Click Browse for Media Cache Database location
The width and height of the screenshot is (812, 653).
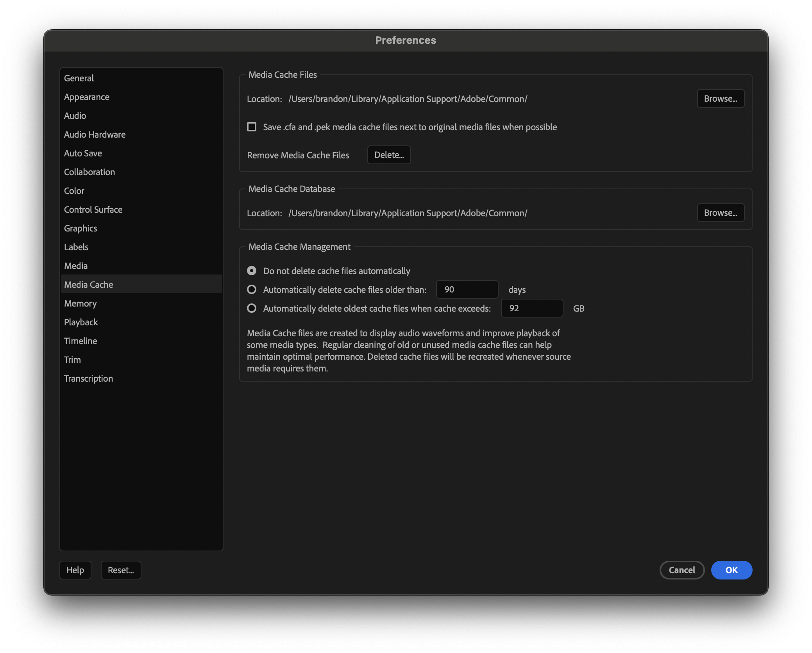(720, 213)
